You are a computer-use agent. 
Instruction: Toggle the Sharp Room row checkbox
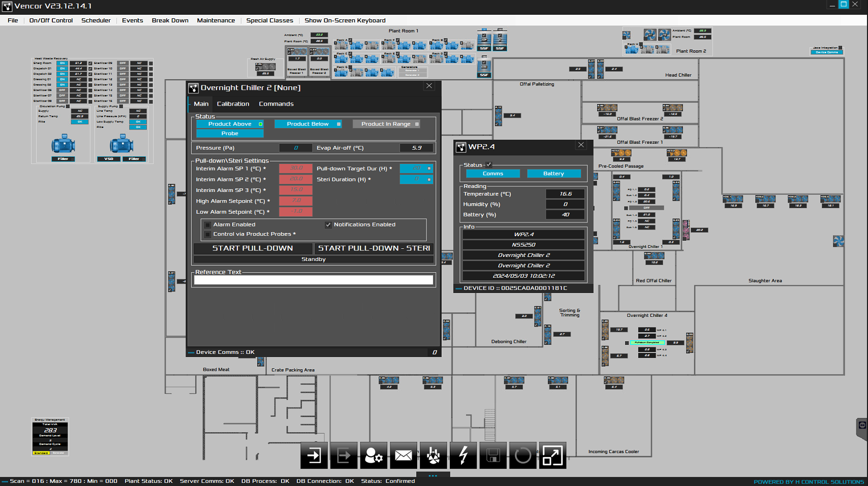tap(90, 63)
